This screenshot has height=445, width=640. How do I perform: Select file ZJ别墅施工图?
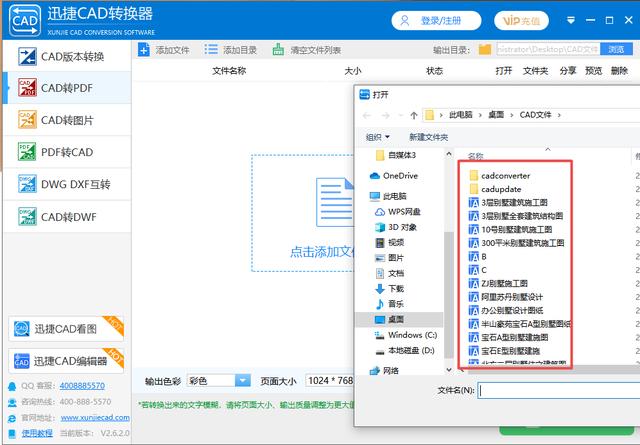click(x=498, y=283)
